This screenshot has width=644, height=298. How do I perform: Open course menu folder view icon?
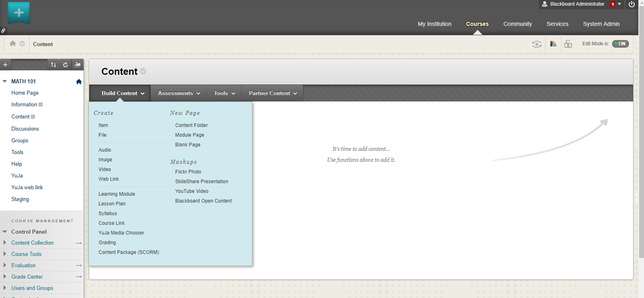click(x=78, y=65)
